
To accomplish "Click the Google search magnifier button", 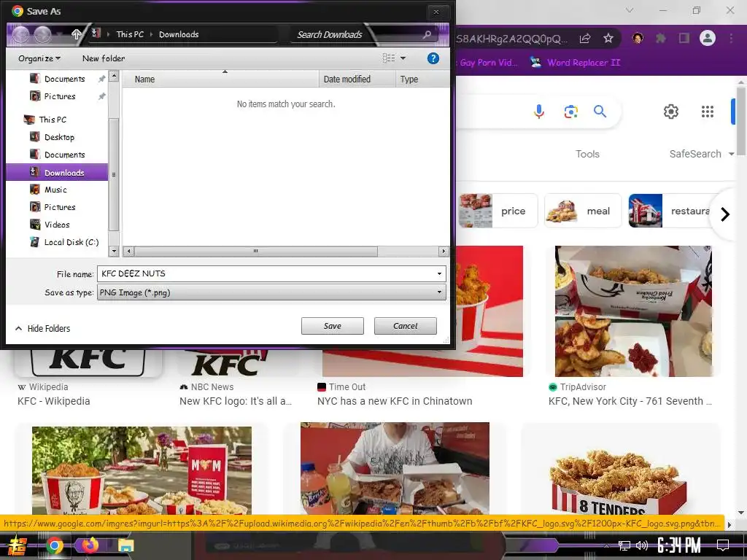I will [x=600, y=112].
